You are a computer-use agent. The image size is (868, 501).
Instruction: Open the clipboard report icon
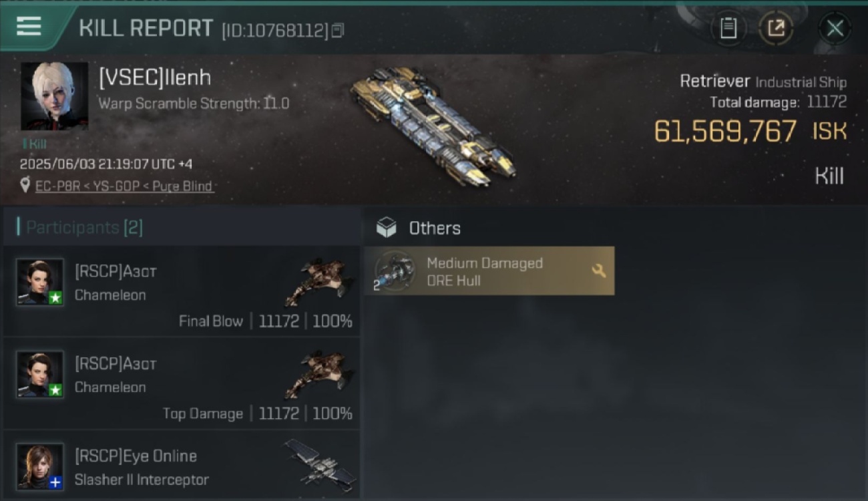pyautogui.click(x=728, y=28)
